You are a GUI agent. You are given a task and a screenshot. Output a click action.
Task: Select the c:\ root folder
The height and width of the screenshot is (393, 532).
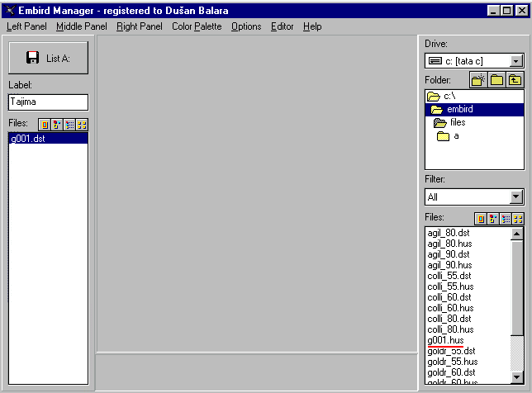pyautogui.click(x=474, y=96)
